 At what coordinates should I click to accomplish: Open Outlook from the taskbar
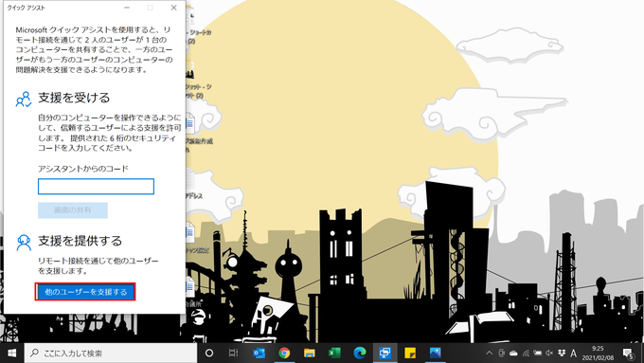[x=259, y=353]
